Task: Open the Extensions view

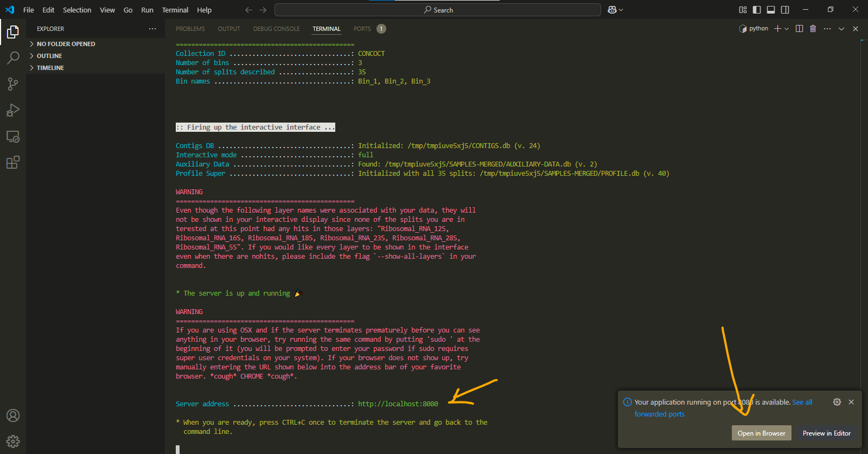Action: coord(12,163)
